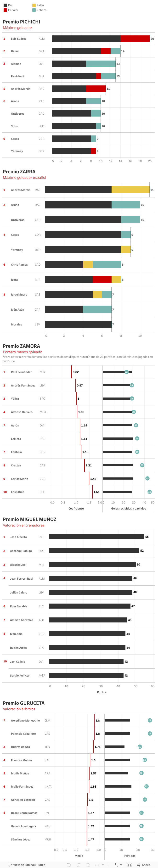
Task: Select the Raúl Fernández row label
Action: [21, 372]
